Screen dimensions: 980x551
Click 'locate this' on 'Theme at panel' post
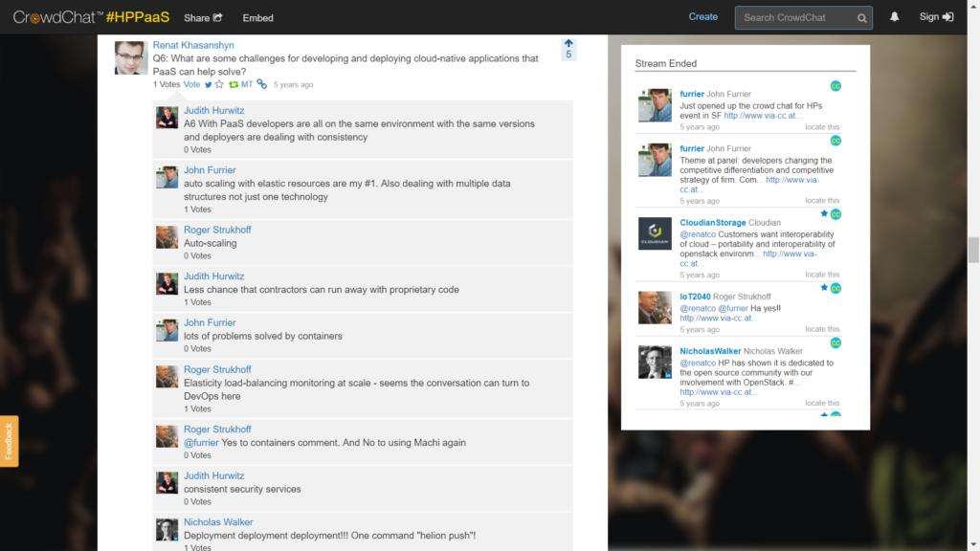point(822,201)
